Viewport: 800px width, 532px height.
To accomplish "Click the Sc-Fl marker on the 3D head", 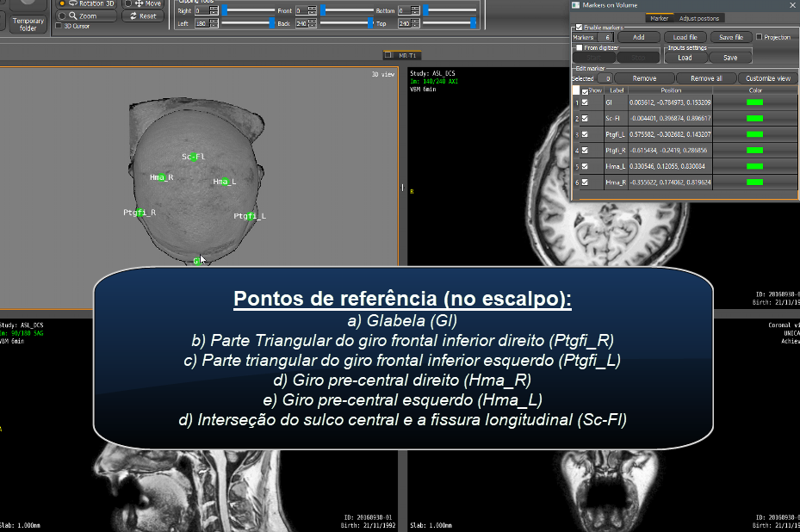I will coord(194,157).
